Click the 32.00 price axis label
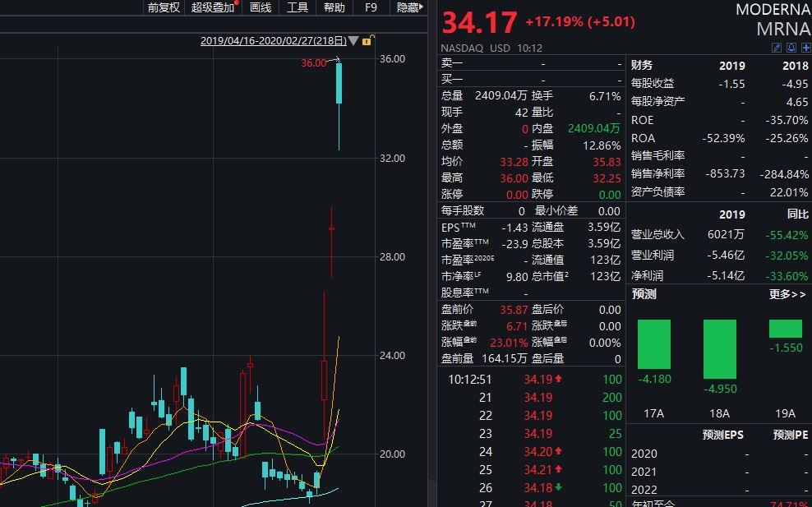 point(393,159)
